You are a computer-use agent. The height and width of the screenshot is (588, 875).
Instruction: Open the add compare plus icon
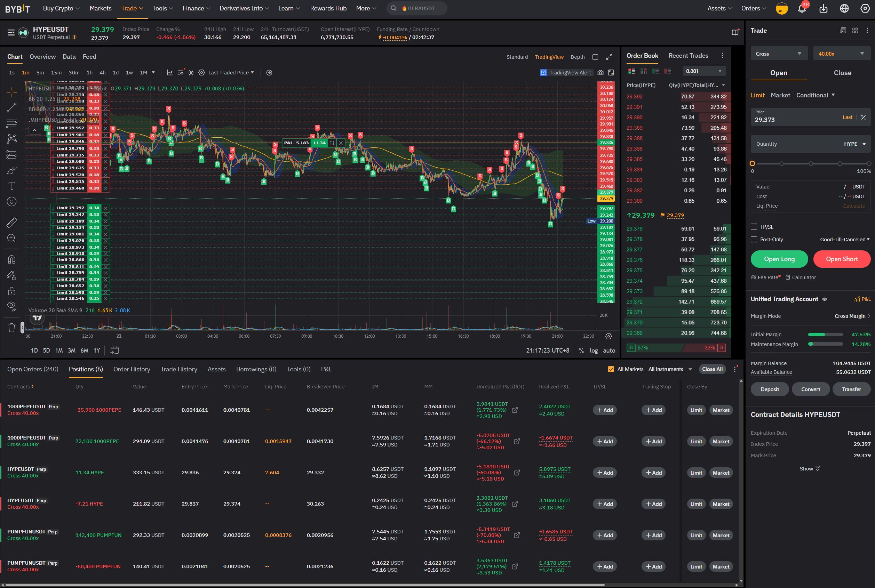click(x=269, y=72)
